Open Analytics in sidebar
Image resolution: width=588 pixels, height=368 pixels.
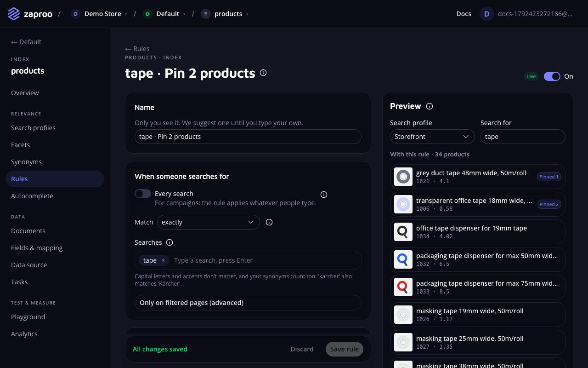55,334
